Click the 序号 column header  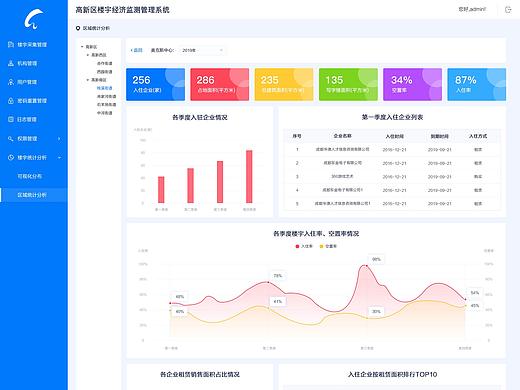(297, 136)
